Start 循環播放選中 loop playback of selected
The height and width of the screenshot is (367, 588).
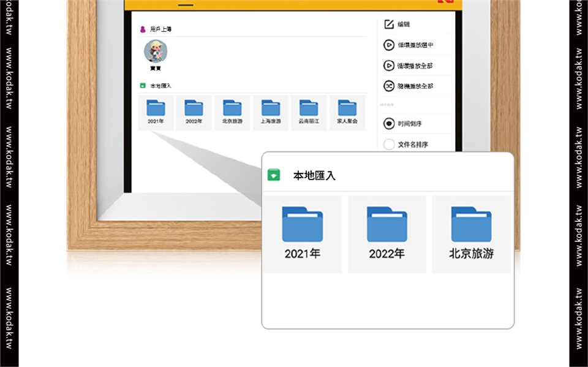(x=388, y=45)
